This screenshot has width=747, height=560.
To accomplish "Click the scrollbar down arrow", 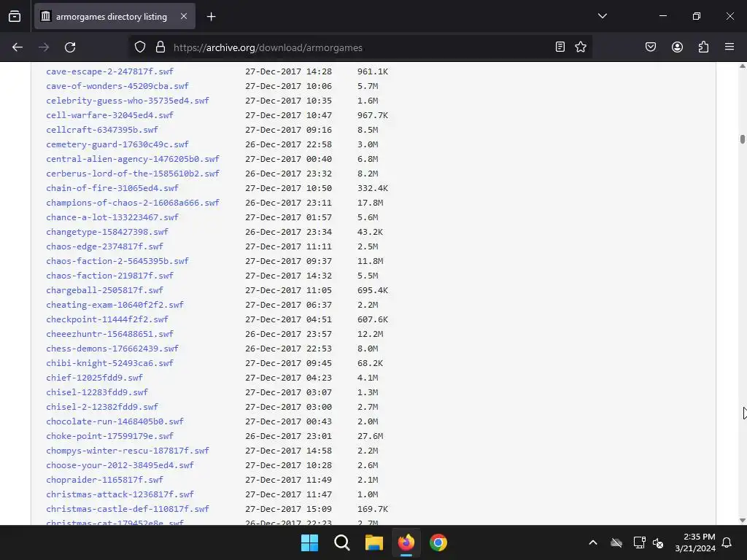I will point(742,520).
